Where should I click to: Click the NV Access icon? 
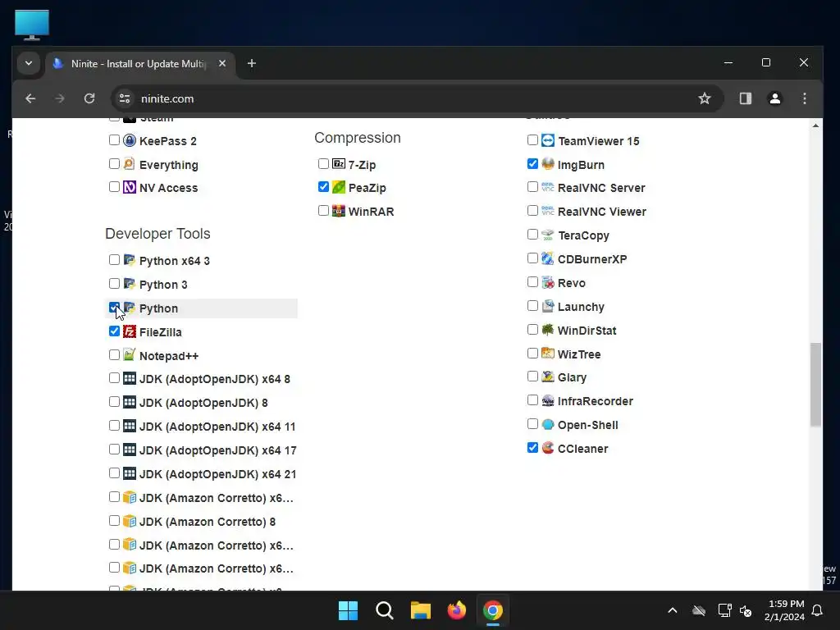pos(129,187)
